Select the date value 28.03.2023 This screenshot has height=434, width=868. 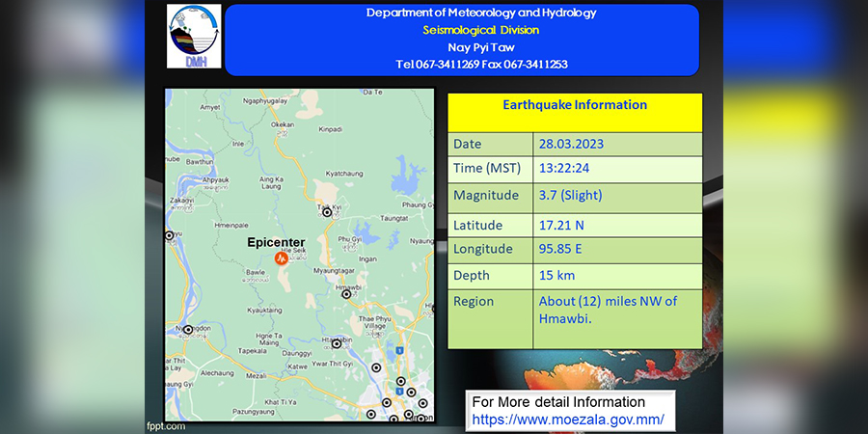click(x=571, y=145)
